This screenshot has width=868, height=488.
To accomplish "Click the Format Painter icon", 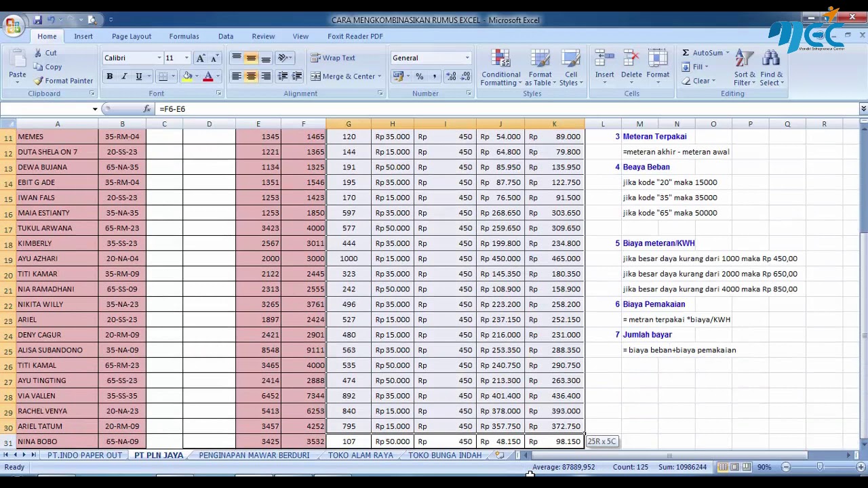I will pos(39,81).
